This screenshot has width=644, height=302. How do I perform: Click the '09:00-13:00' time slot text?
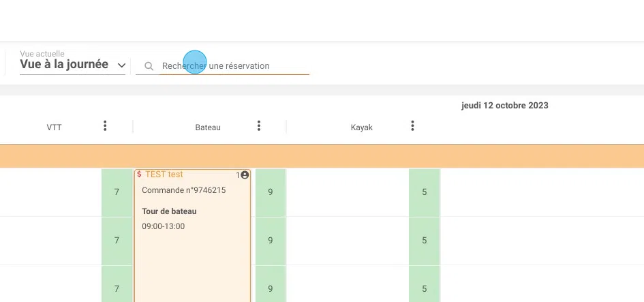[x=164, y=226]
